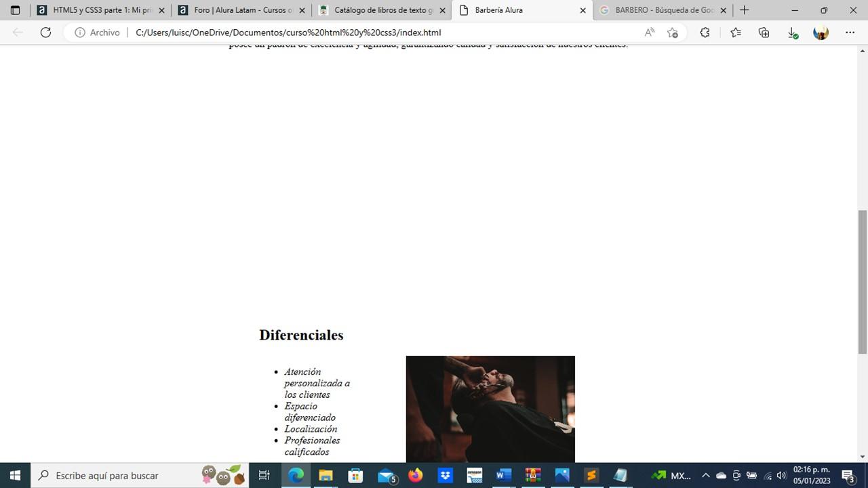The image size is (868, 488).
Task: Open the tab actions menu icon
Action: pos(15,10)
